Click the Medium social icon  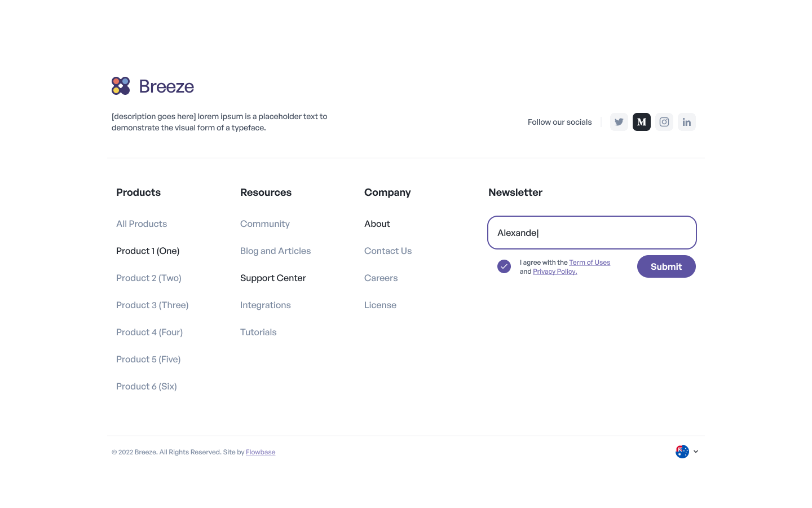coord(641,122)
